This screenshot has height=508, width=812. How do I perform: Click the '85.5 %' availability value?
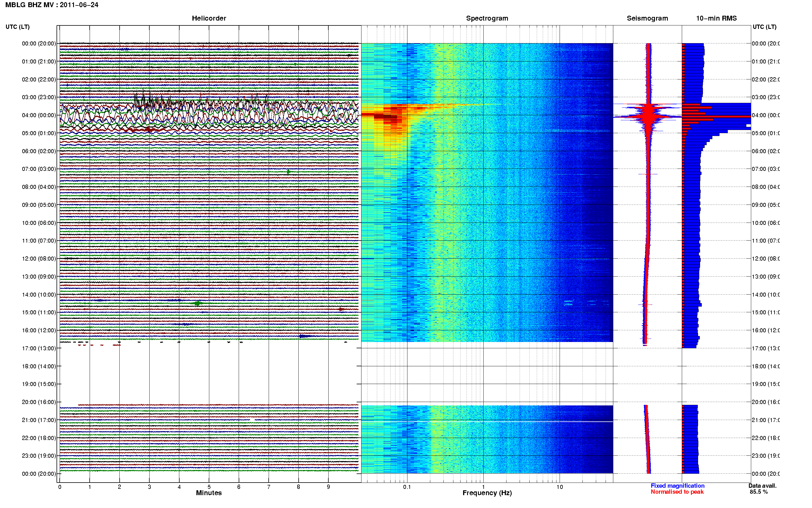[x=759, y=492]
